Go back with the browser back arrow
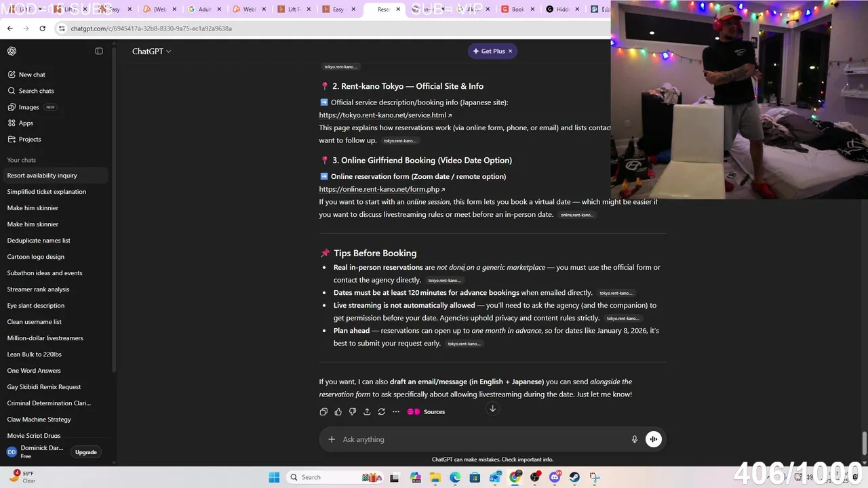The image size is (868, 488). tap(9, 28)
